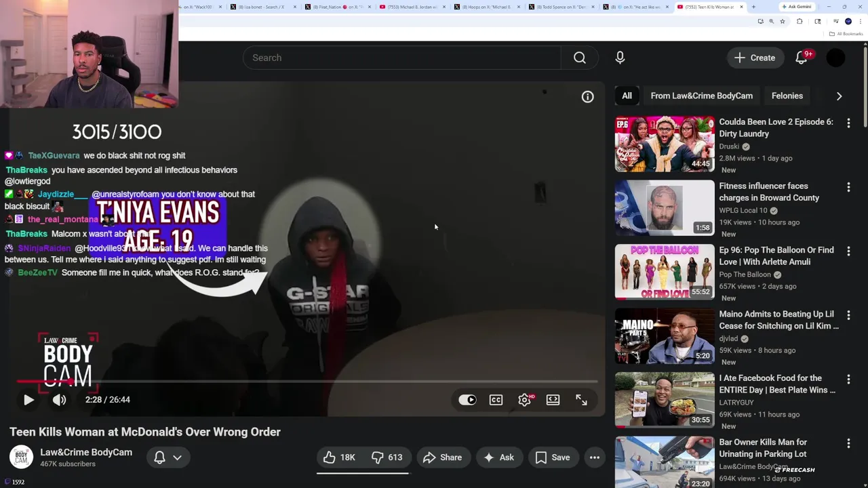This screenshot has height=488, width=868.
Task: Click djvlad channel name
Action: 728,338
